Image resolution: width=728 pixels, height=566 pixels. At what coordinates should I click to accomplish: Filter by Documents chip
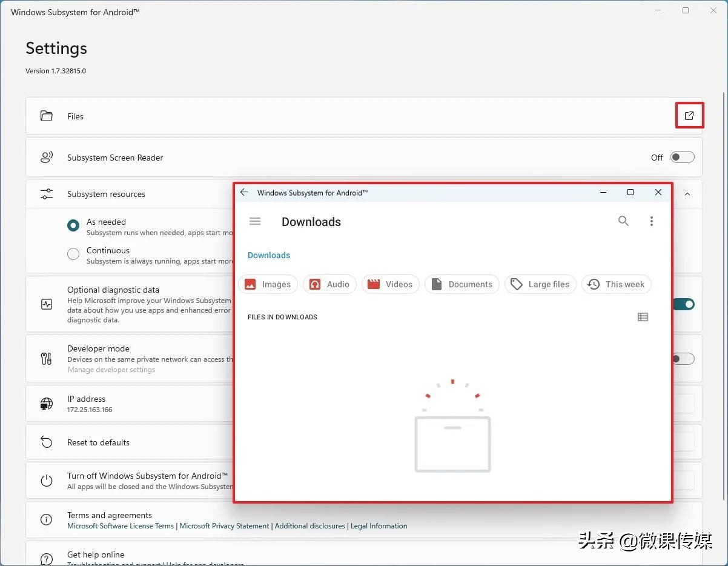click(462, 284)
